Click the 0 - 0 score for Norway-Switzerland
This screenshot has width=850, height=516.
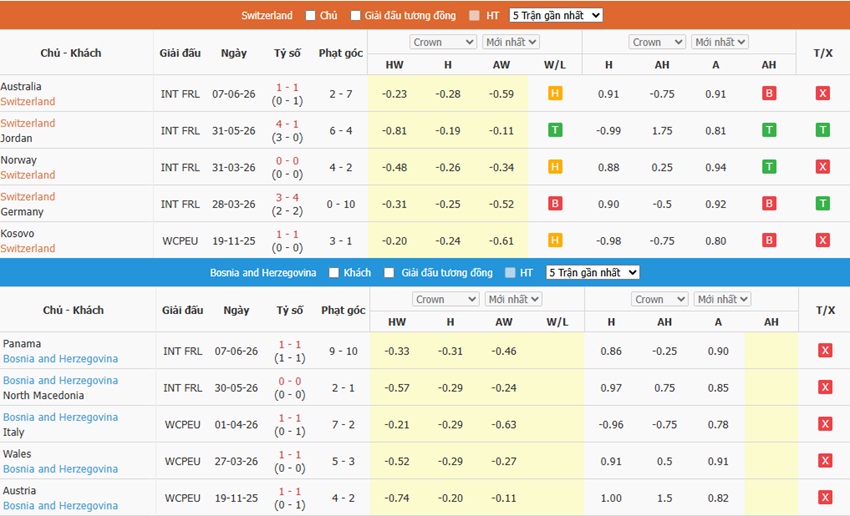[287, 161]
